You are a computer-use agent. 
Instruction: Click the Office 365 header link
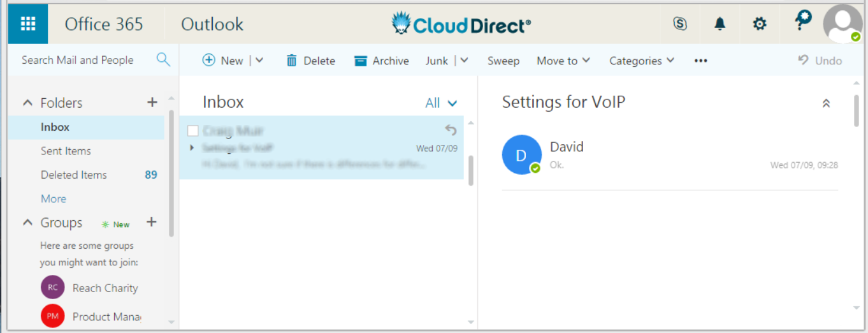tap(104, 24)
